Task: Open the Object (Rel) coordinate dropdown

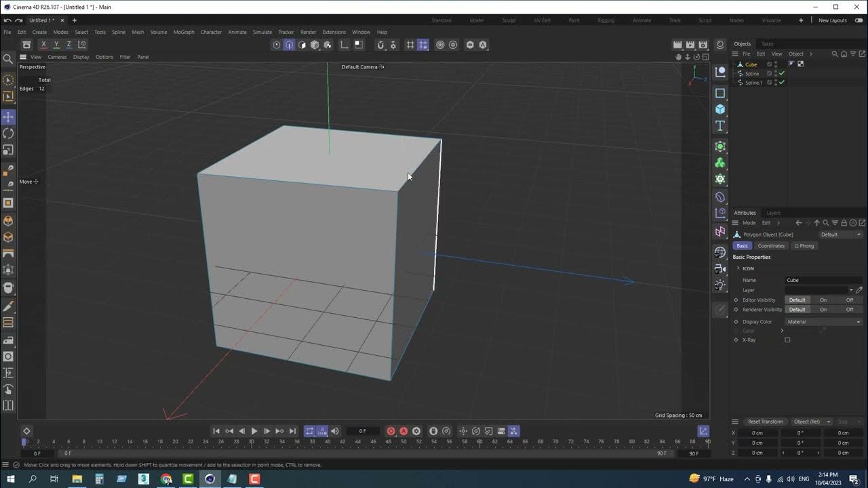Action: [812, 422]
